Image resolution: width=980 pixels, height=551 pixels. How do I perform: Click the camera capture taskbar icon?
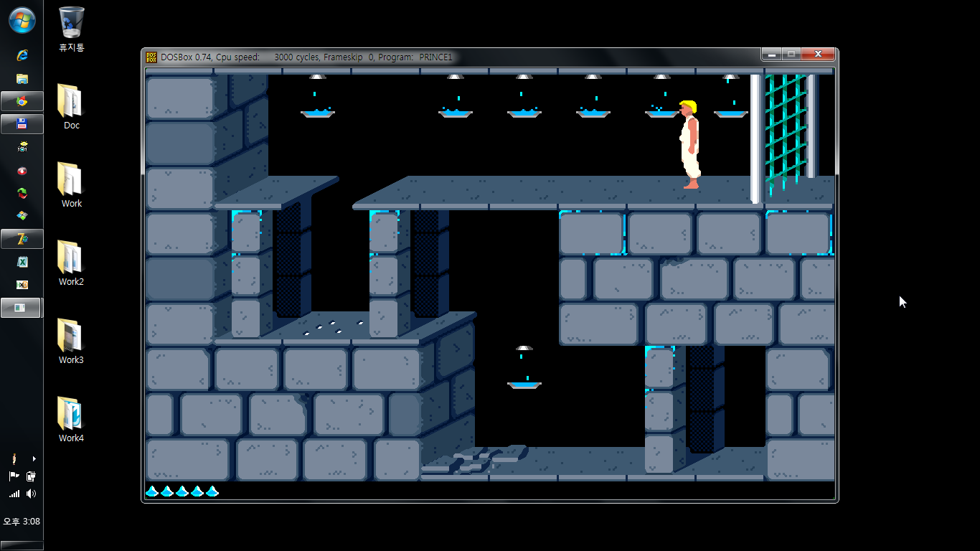pos(22,147)
